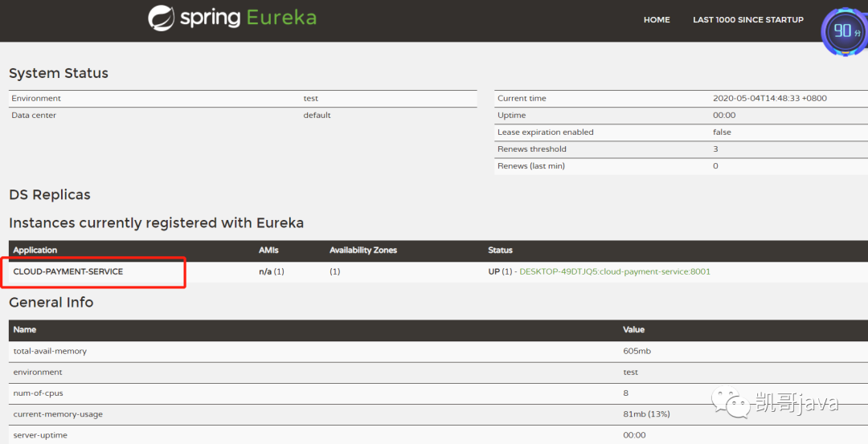Screen dimensions: 868x444
Task: Select the 'false' lease expiration value
Action: (722, 132)
